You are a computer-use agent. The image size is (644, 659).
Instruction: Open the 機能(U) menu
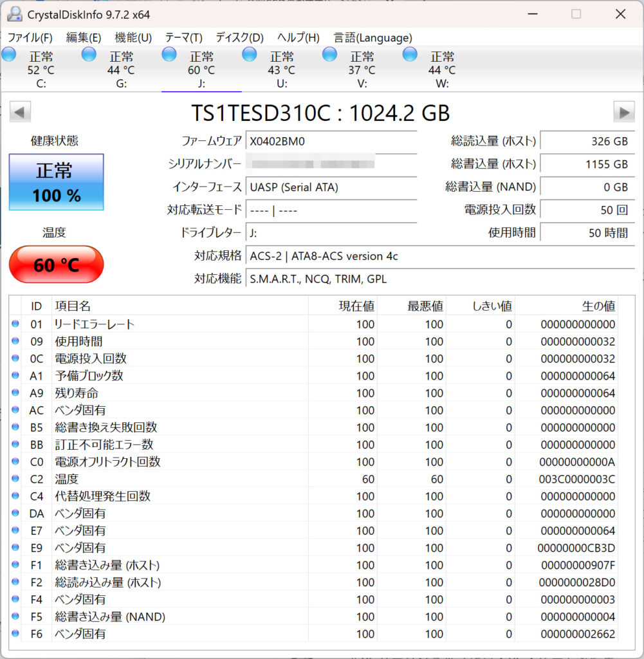click(133, 37)
